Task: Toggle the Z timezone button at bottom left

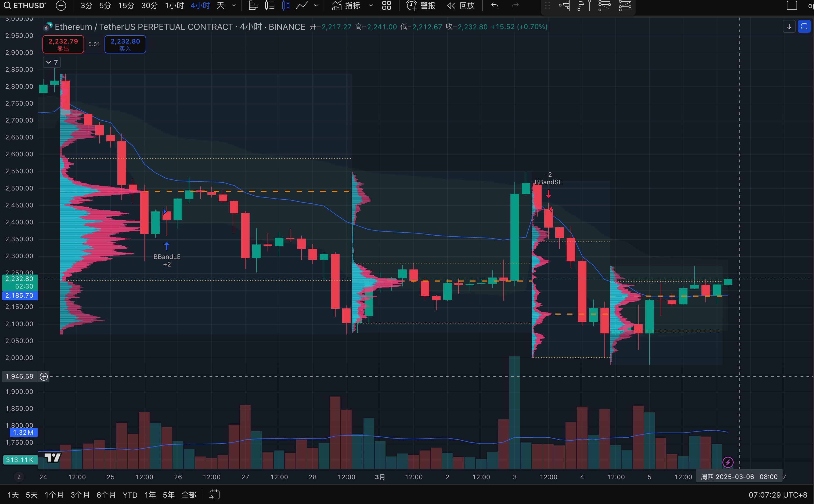Action: [x=19, y=477]
